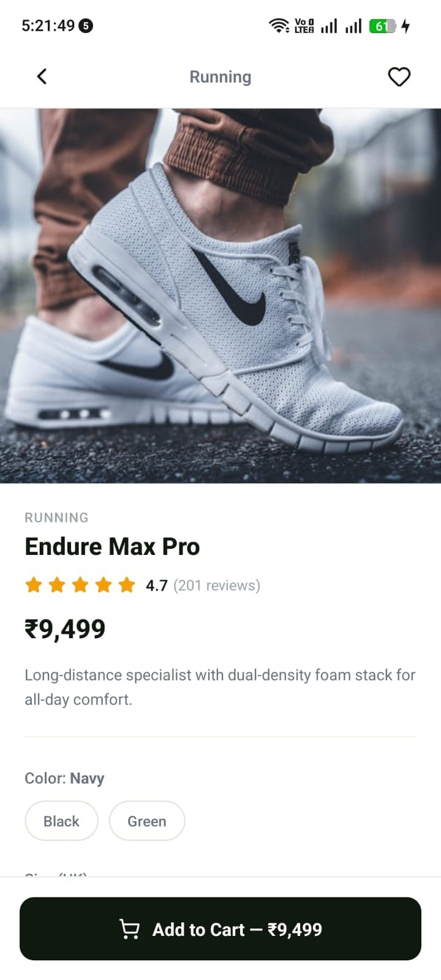Tap the RUNNING category label
The width and height of the screenshot is (441, 980).
tap(56, 518)
